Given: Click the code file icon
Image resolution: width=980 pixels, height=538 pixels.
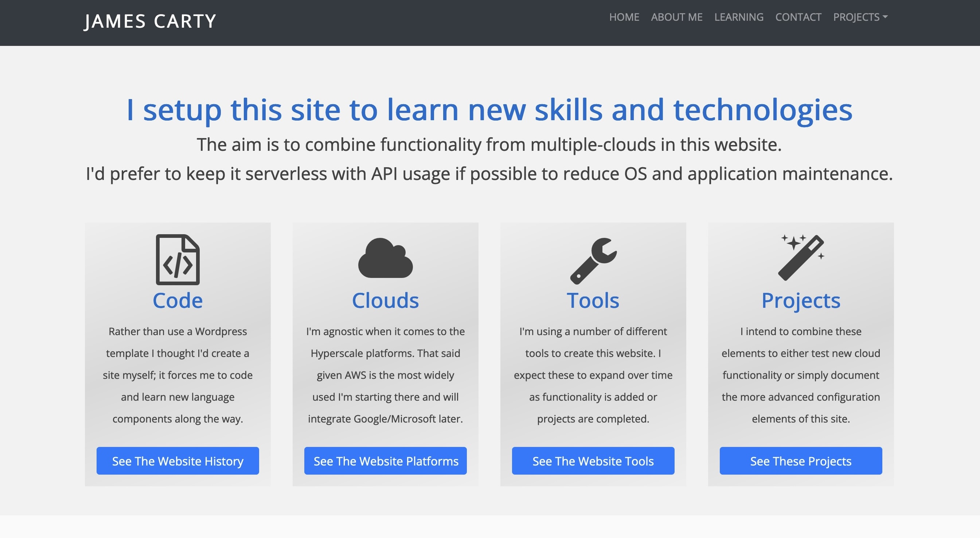Looking at the screenshot, I should point(177,260).
